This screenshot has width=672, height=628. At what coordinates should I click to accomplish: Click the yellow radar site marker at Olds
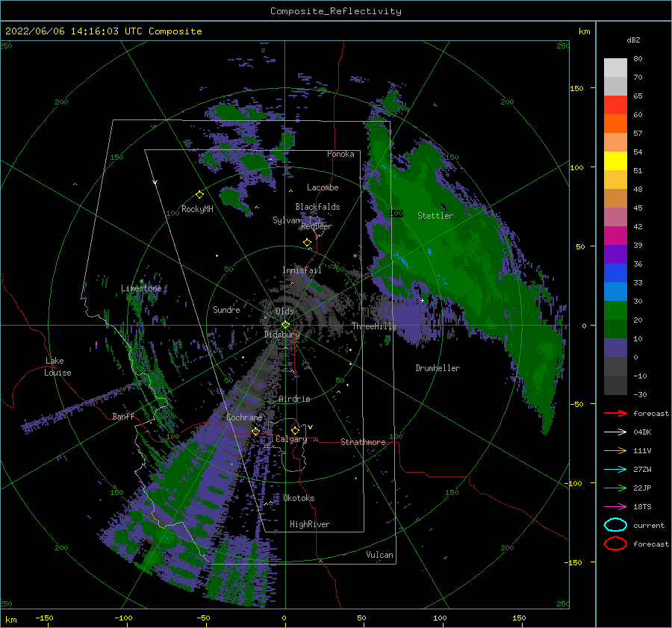tap(285, 325)
